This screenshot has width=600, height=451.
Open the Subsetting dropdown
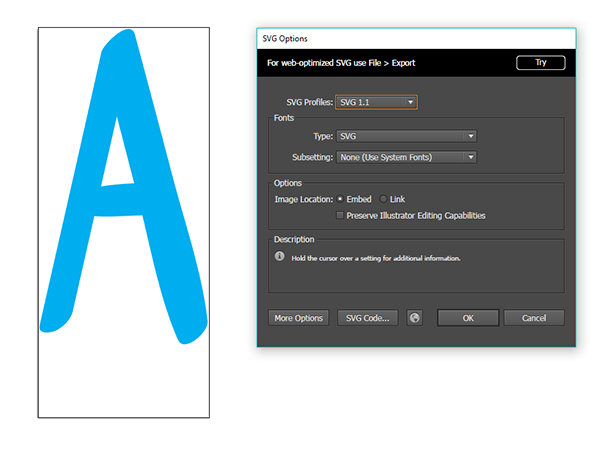pyautogui.click(x=406, y=157)
